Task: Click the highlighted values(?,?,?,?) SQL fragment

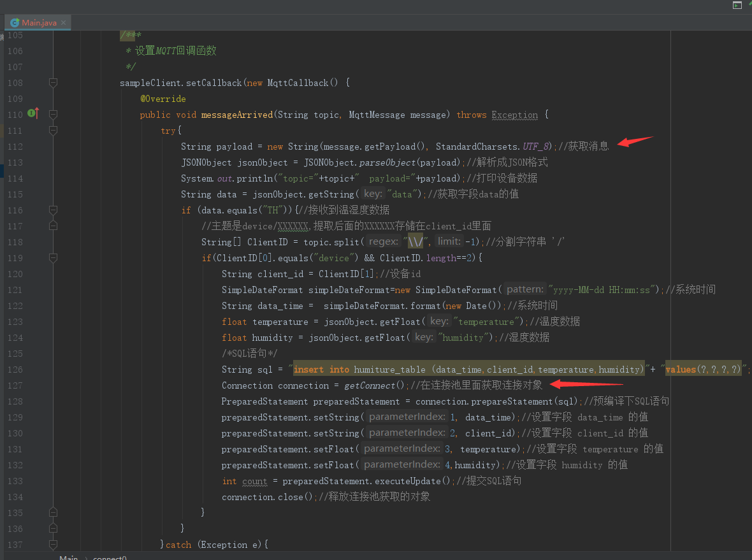Action: coord(704,369)
